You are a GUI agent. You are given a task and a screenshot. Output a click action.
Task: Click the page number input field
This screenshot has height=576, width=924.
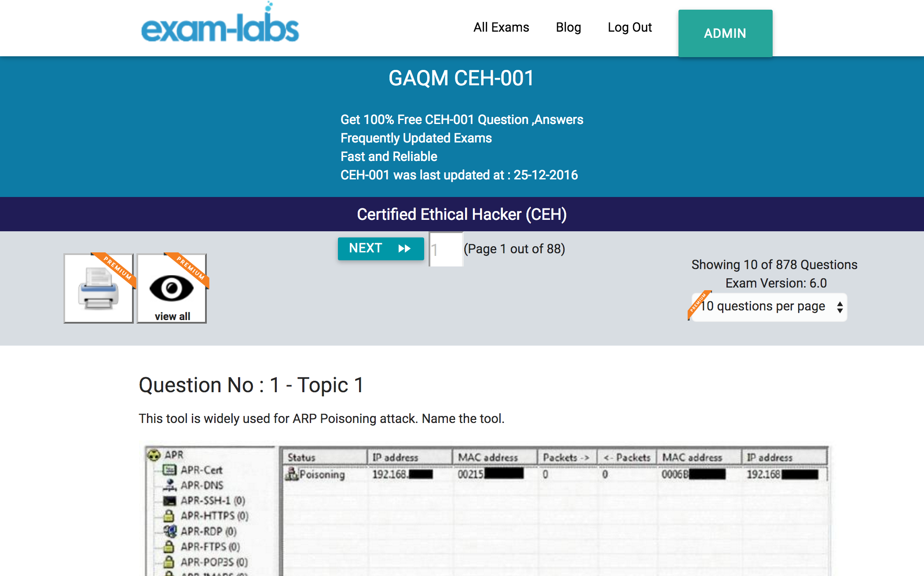point(446,249)
